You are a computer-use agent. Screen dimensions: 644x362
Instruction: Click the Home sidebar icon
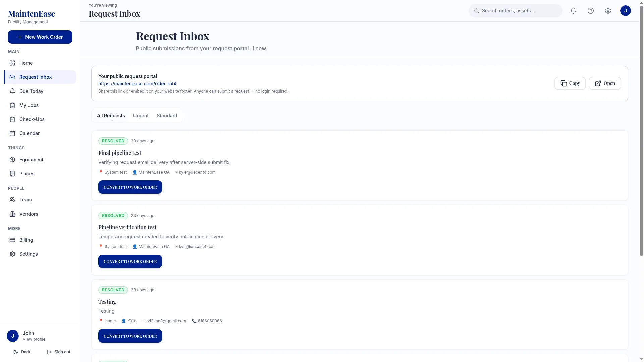point(12,63)
